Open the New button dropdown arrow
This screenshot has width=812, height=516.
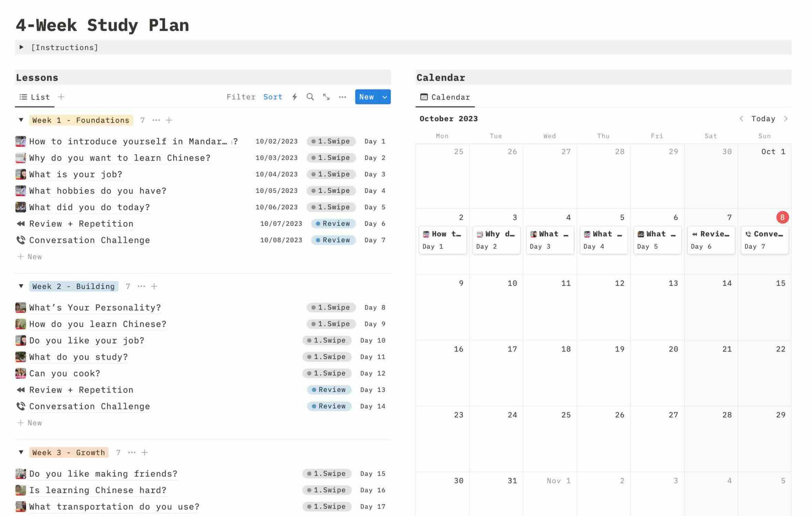click(x=385, y=97)
